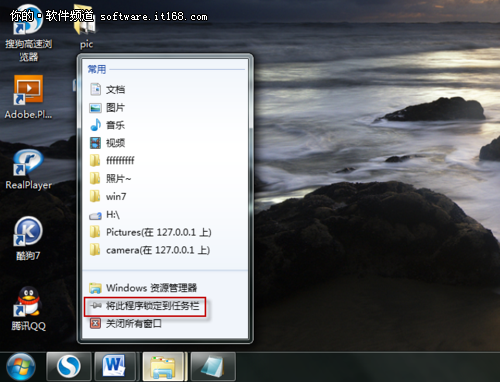Viewport: 500px width, 382px height.
Task: Click the Windows Explorer taskbar button
Action: [163, 367]
